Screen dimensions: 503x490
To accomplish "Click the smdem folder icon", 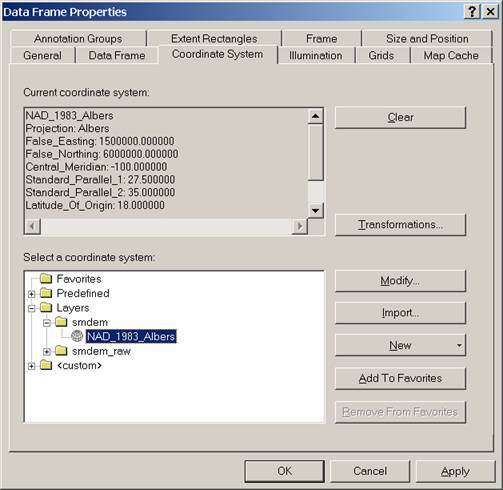I will pyautogui.click(x=61, y=322).
